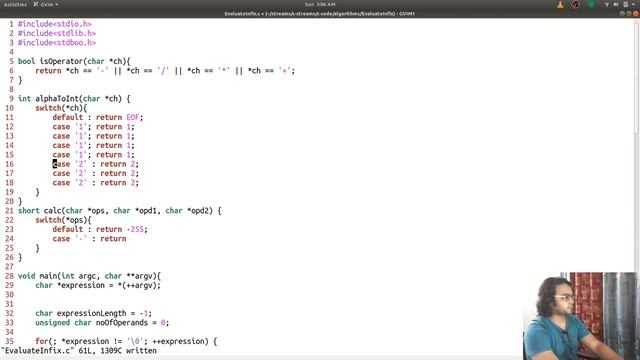Open the Activities overview
Image resolution: width=640 pixels, height=360 pixels.
(x=15, y=4)
